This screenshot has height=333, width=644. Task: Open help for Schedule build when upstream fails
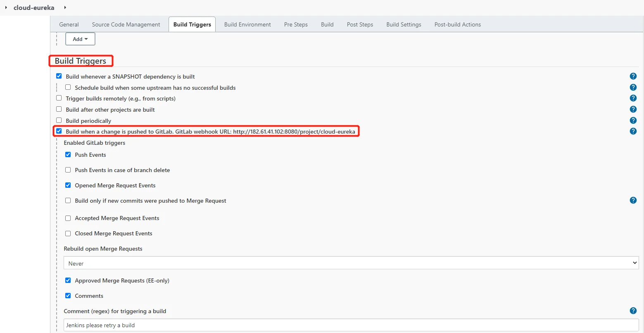coord(633,87)
